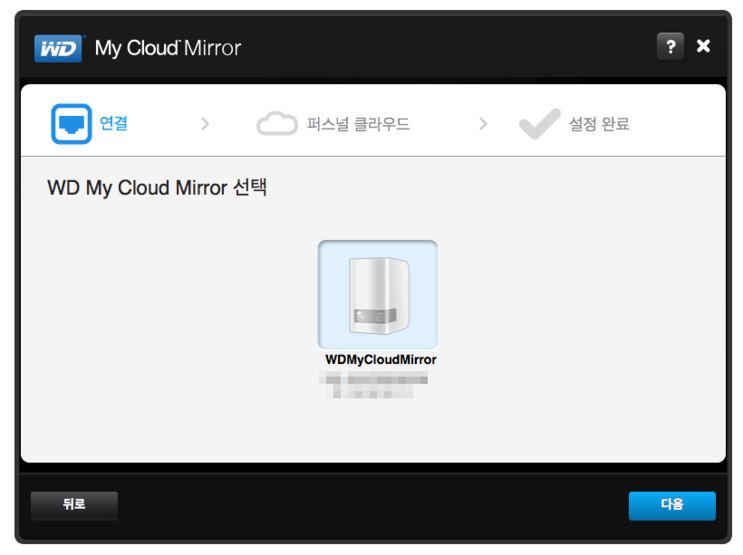Click the My Cloud Mirror title text
Screen dimensions: 743x555
point(168,48)
